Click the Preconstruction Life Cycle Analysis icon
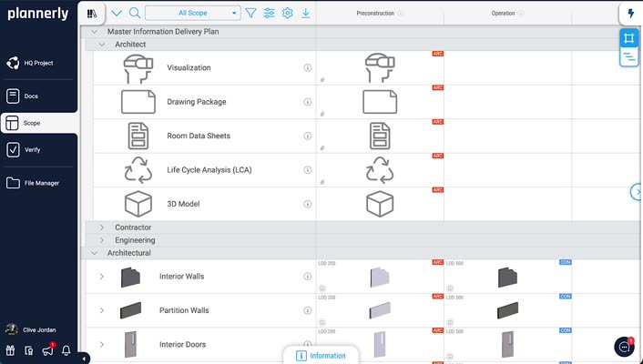This screenshot has width=643, height=364. point(380,169)
